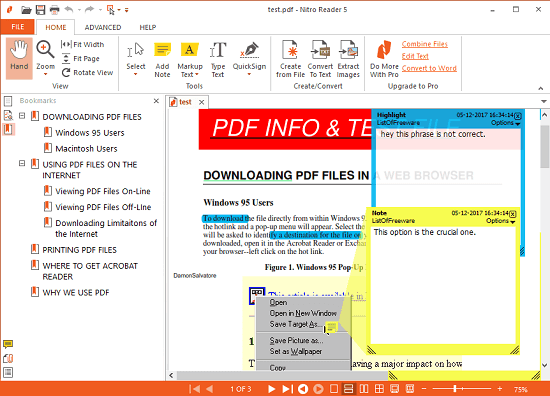Open PRINTING PDF FILES bookmark

(79, 250)
